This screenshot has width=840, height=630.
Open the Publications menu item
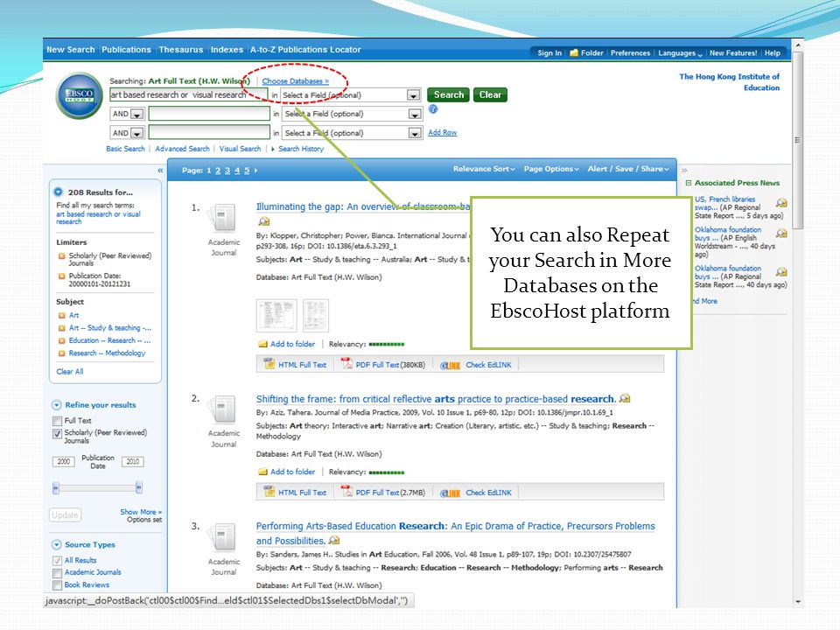pyautogui.click(x=126, y=49)
